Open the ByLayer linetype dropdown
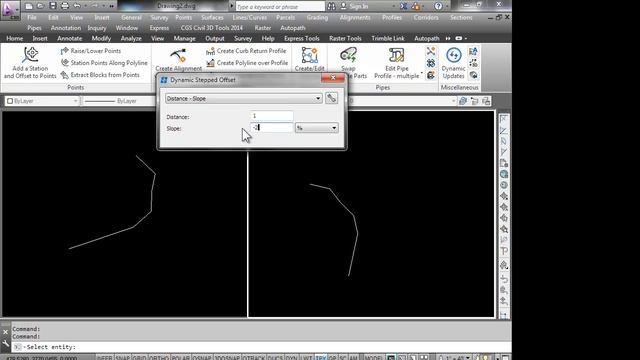The width and height of the screenshot is (640, 360). point(118,101)
